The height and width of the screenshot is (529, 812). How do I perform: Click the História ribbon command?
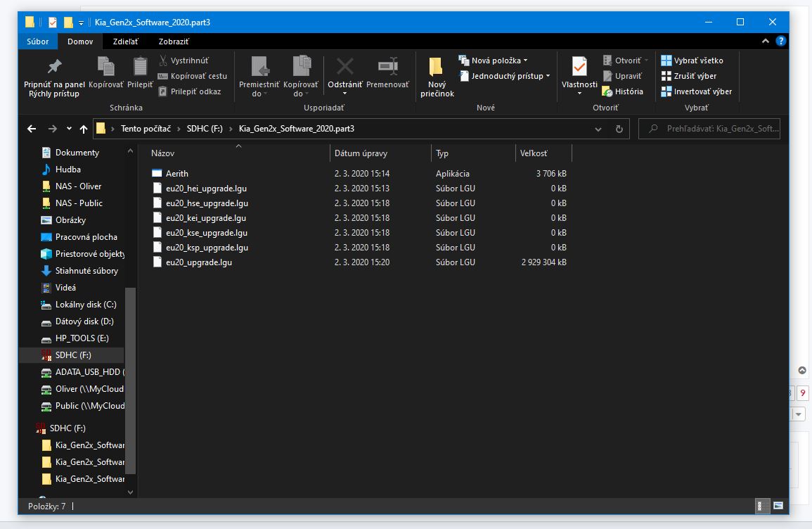click(623, 91)
